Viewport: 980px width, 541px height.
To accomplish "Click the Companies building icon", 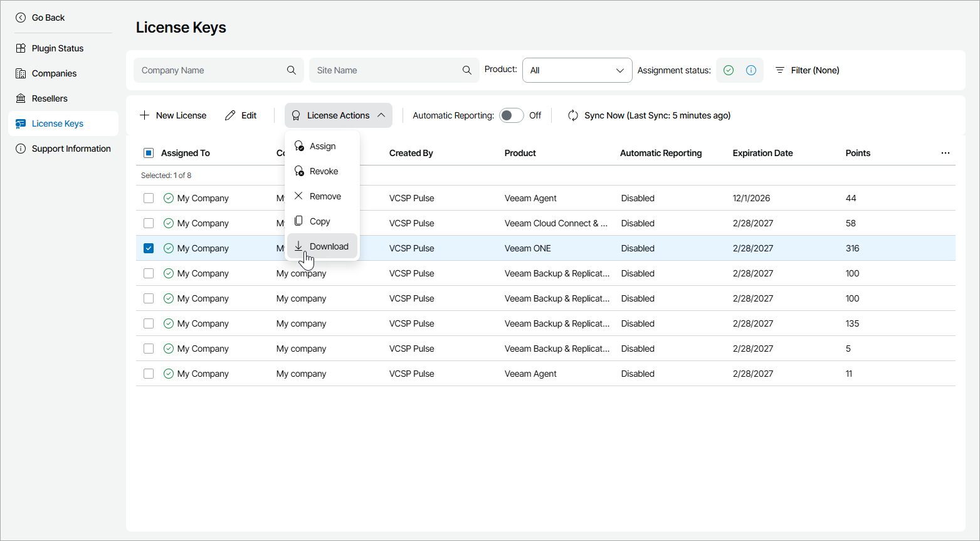I will 21,73.
